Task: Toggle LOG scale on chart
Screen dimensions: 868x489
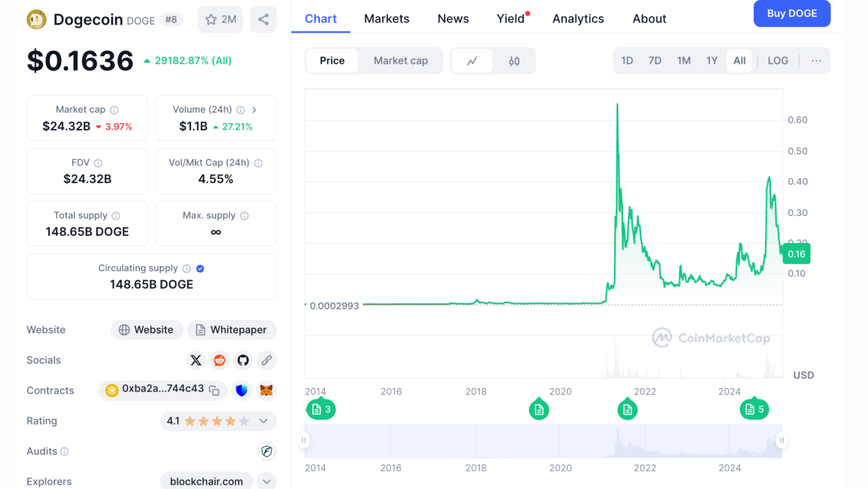Action: [778, 61]
